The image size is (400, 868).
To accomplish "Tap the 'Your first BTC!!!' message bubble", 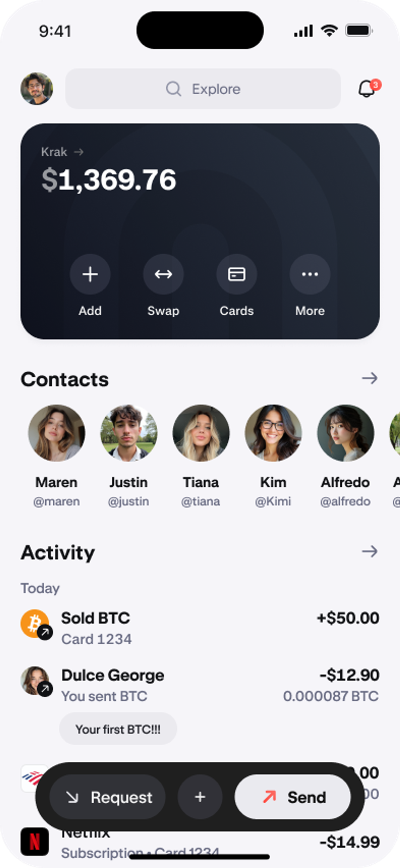I will [118, 730].
